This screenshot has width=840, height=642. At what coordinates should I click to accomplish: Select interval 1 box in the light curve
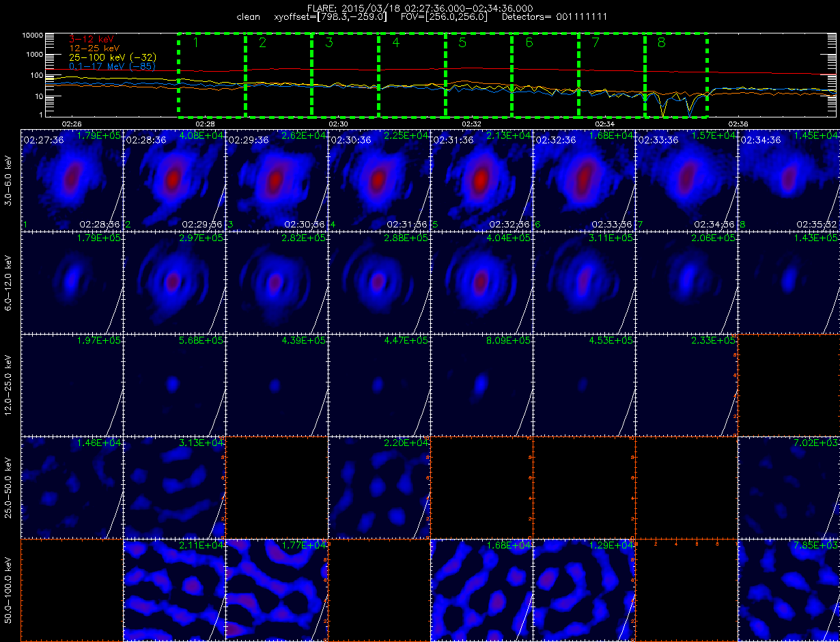(212, 74)
